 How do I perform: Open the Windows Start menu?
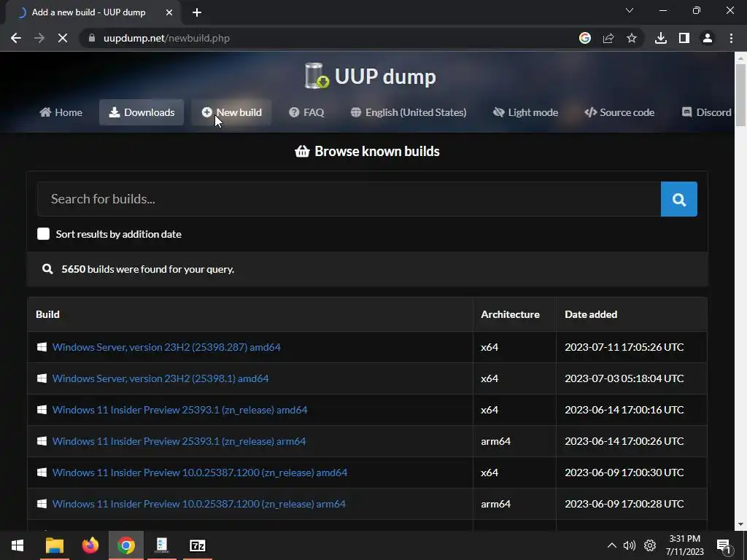18,545
